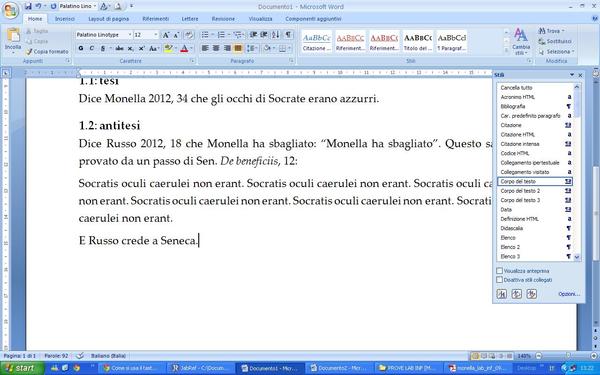Select Citazione intensa style
600x375 pixels.
click(x=535, y=144)
